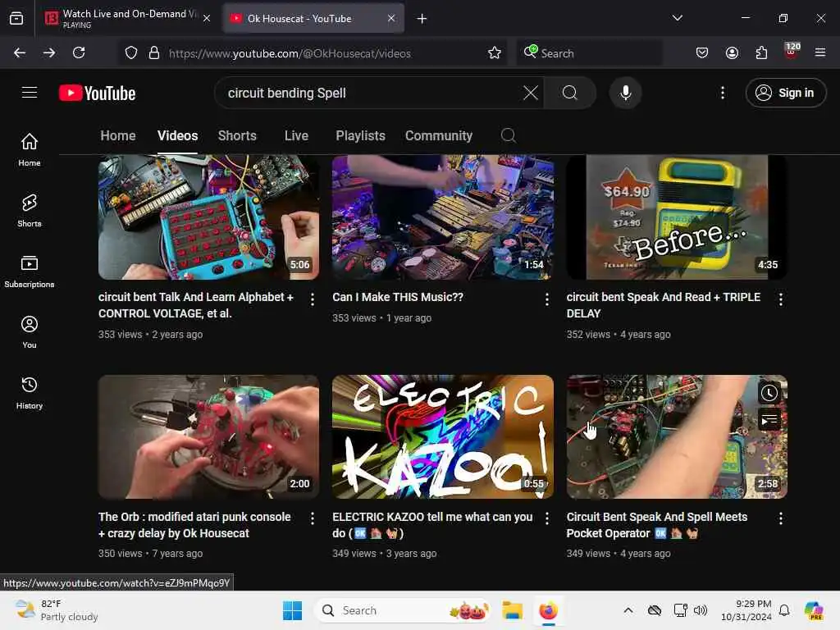
Task: Open File Explorer from taskbar
Action: [x=512, y=610]
